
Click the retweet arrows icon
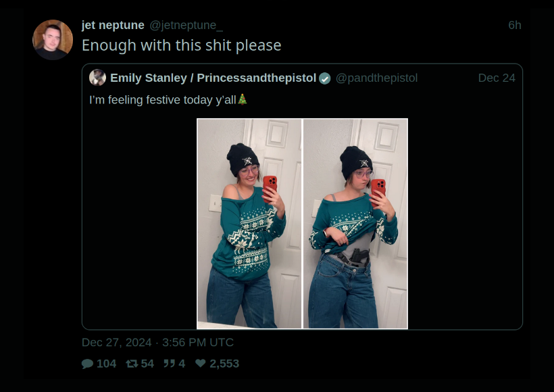point(132,364)
